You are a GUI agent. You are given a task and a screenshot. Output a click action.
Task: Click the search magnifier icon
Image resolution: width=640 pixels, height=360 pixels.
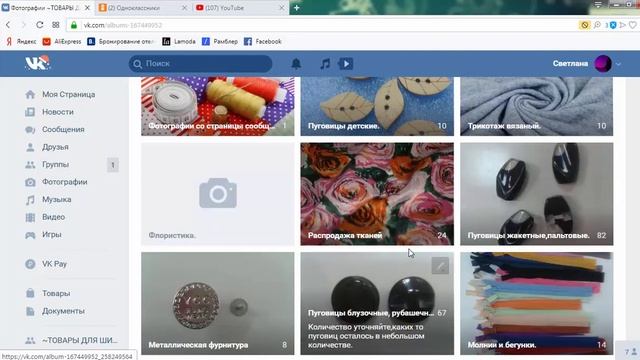(138, 64)
